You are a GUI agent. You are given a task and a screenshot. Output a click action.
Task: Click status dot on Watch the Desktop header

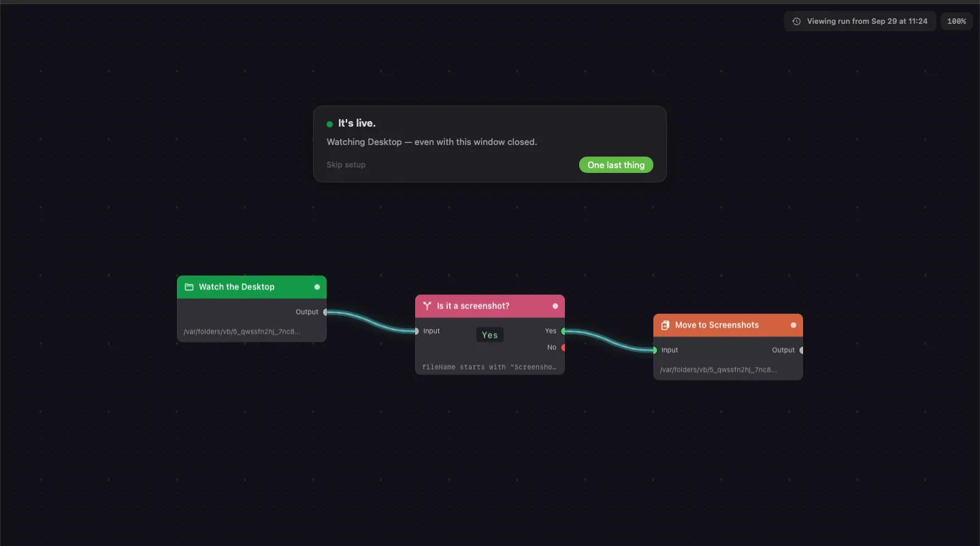pyautogui.click(x=317, y=287)
